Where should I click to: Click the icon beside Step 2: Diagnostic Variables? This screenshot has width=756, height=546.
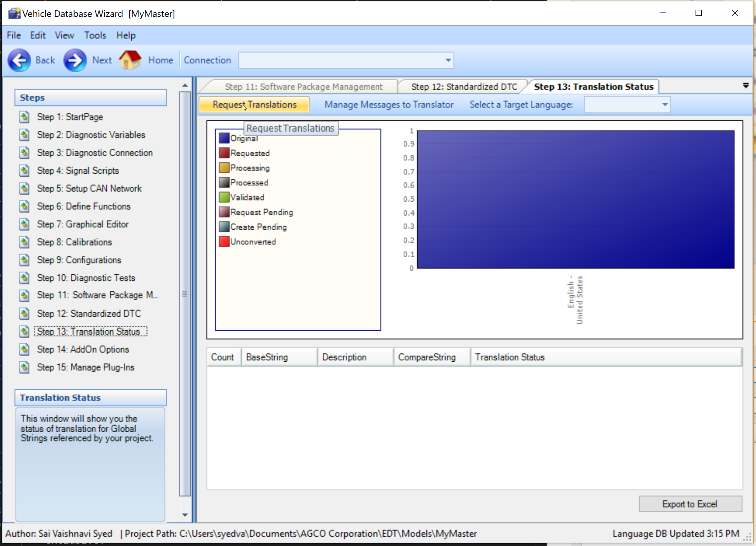tap(24, 135)
